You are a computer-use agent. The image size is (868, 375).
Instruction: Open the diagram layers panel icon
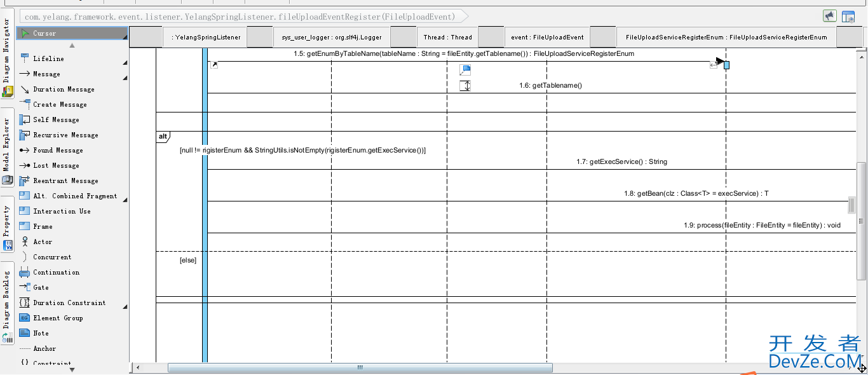(x=848, y=17)
